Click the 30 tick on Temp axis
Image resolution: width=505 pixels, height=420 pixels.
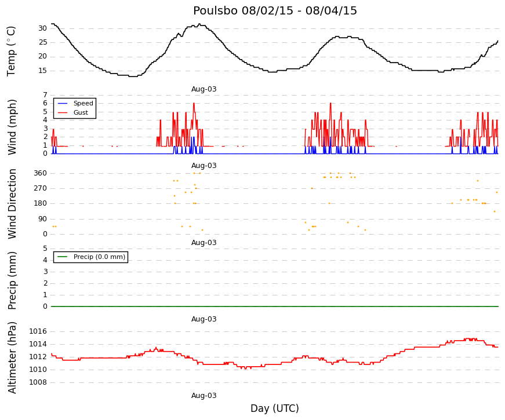(x=43, y=28)
